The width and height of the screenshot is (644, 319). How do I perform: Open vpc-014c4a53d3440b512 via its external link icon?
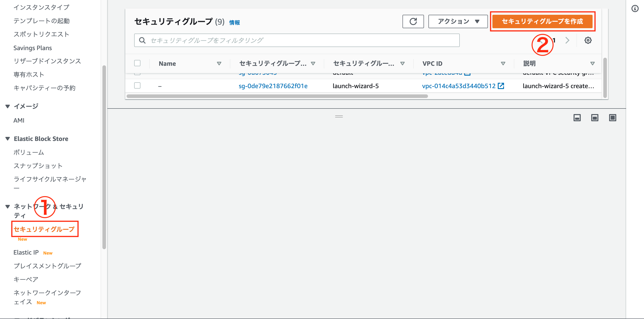click(501, 86)
